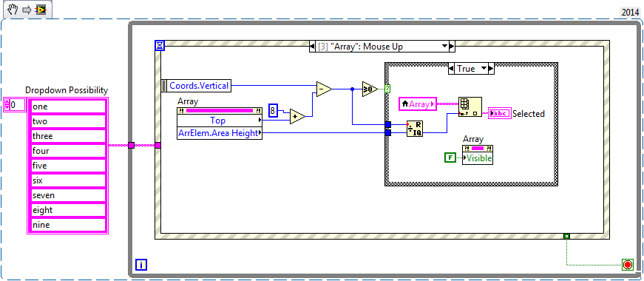Click the loop iteration terminal i
The width and height of the screenshot is (644, 281).
[141, 265]
